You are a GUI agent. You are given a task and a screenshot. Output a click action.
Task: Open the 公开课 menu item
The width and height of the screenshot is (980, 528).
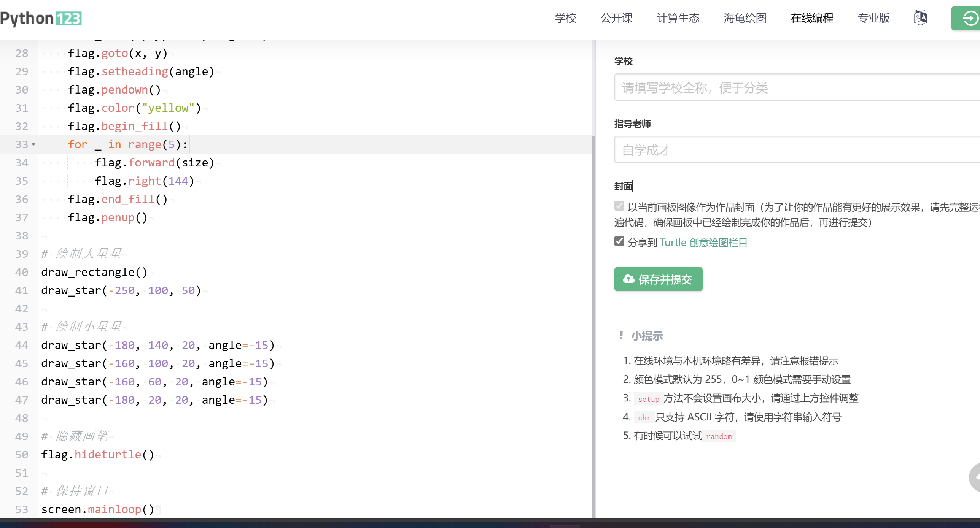(616, 18)
